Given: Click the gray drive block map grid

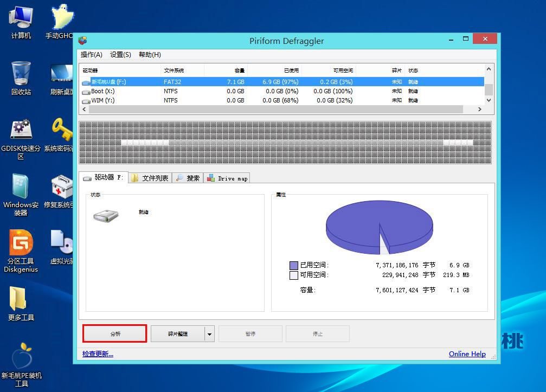Looking at the screenshot, I should pos(285,143).
